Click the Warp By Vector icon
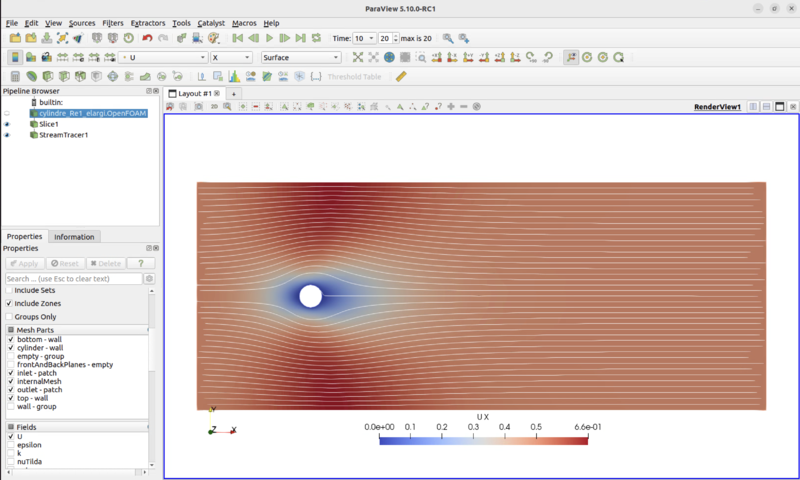Viewport: 800px width, 480px height. click(x=145, y=77)
